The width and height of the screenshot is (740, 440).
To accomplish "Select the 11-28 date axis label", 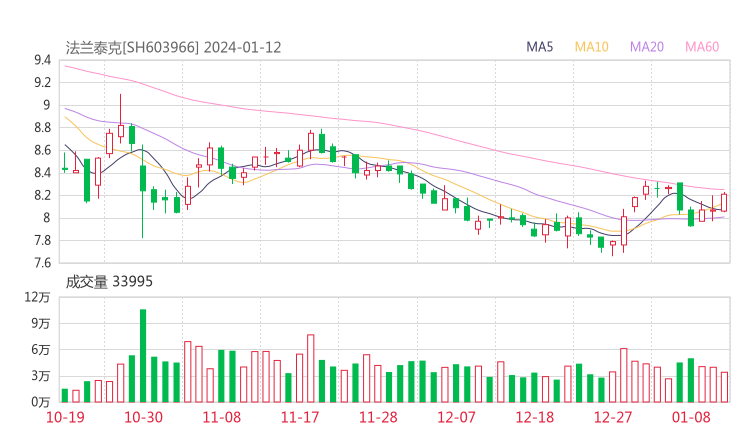I will 378,417.
